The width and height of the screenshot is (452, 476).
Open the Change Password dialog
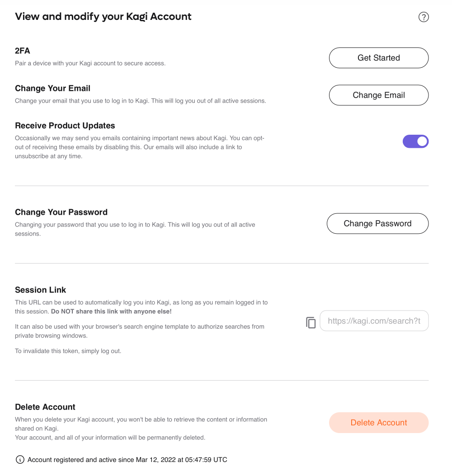(377, 223)
